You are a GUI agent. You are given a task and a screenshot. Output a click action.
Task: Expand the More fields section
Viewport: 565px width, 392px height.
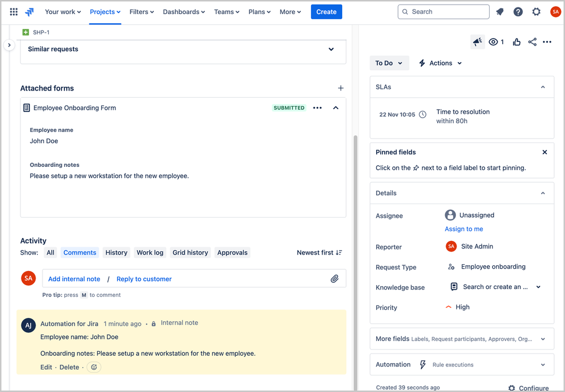pos(542,339)
